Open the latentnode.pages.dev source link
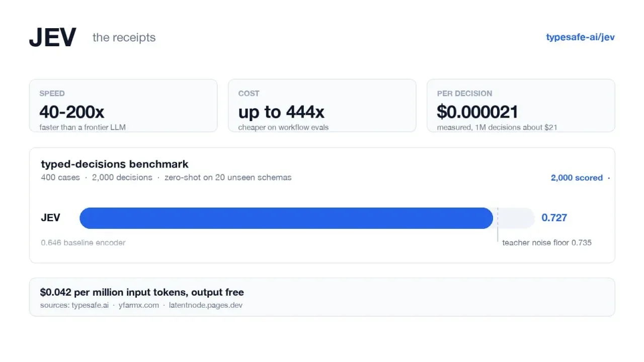Screen dimensions: 644x362 click(206, 305)
